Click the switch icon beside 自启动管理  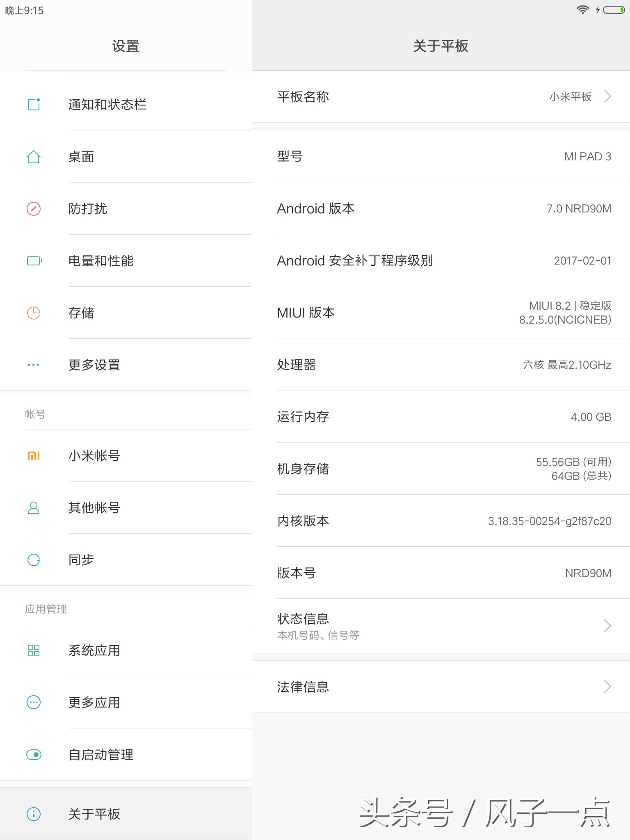point(34,755)
